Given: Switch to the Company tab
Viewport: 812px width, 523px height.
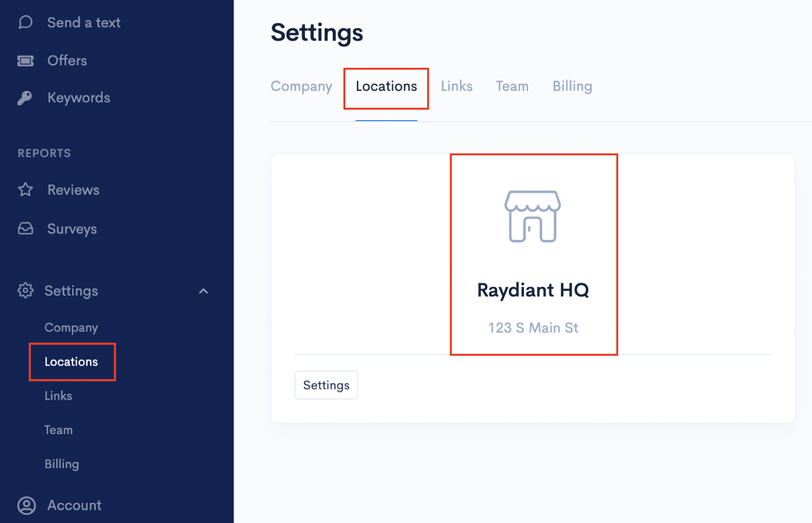Looking at the screenshot, I should (x=301, y=86).
